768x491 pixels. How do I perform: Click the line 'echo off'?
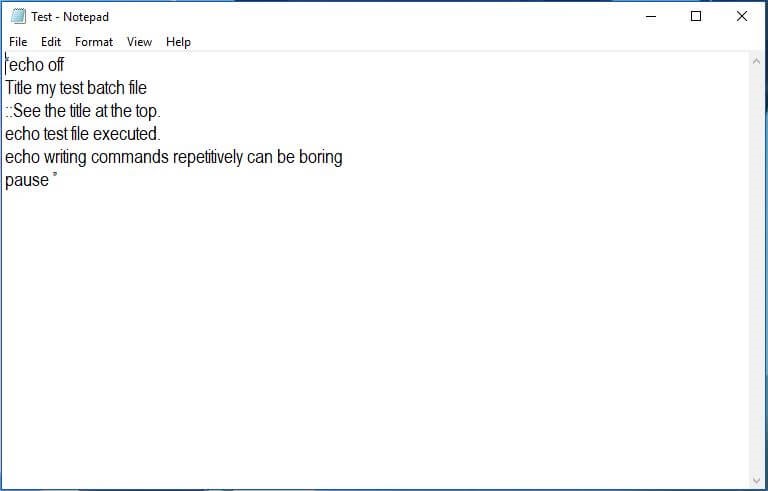pyautogui.click(x=35, y=65)
